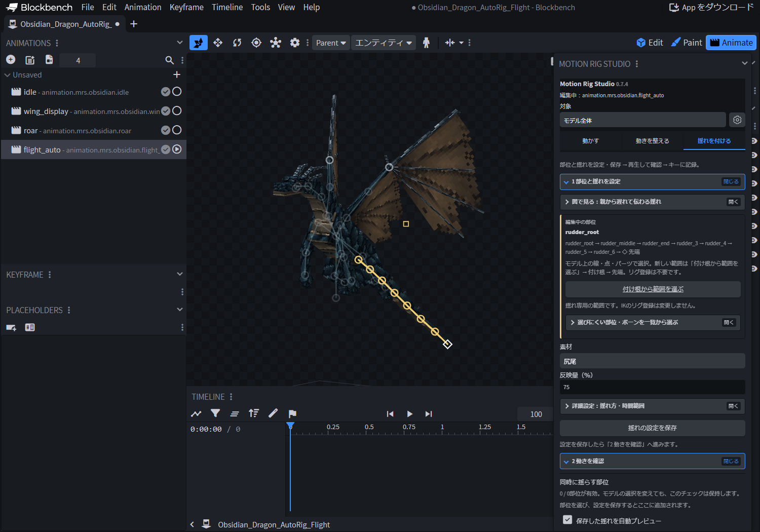
Task: Click the timeline playhead marker
Action: pos(290,426)
